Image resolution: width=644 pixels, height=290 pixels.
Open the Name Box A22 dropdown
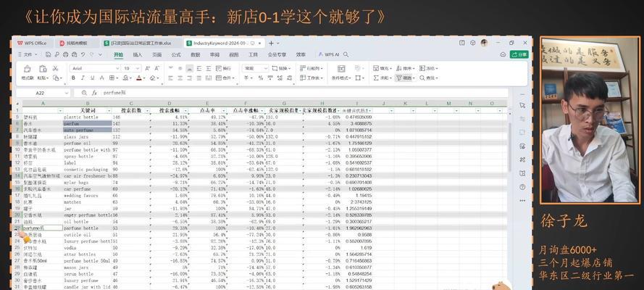tap(67, 93)
